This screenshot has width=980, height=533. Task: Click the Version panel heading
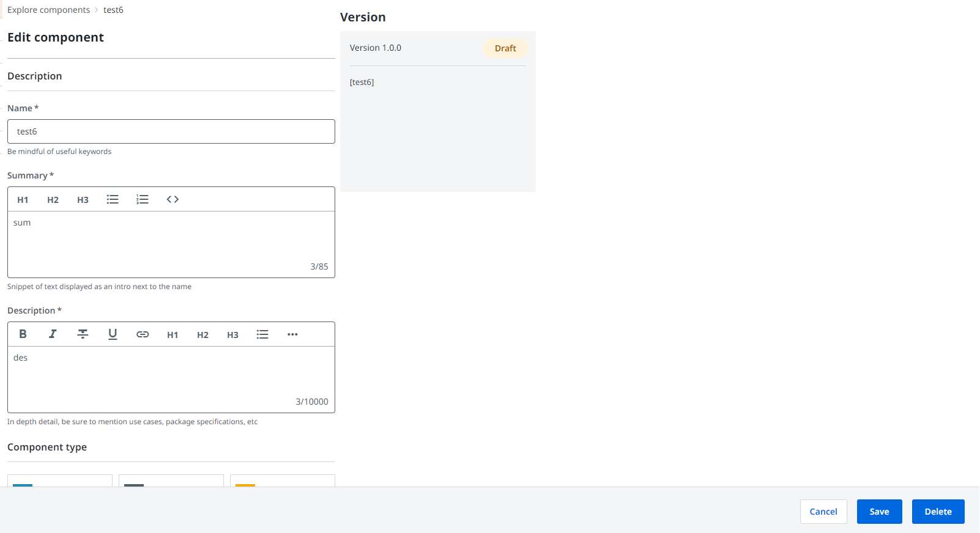pyautogui.click(x=363, y=17)
